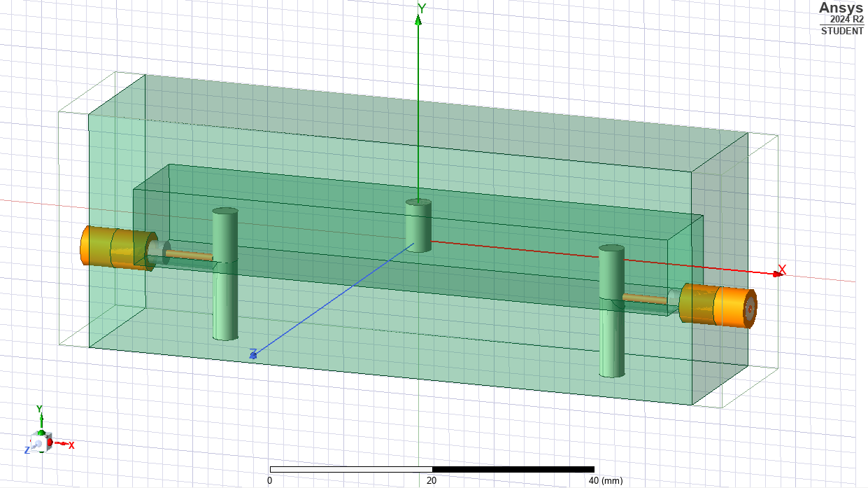The width and height of the screenshot is (868, 488).
Task: Pick the left cylindrical post
Action: pyautogui.click(x=225, y=274)
